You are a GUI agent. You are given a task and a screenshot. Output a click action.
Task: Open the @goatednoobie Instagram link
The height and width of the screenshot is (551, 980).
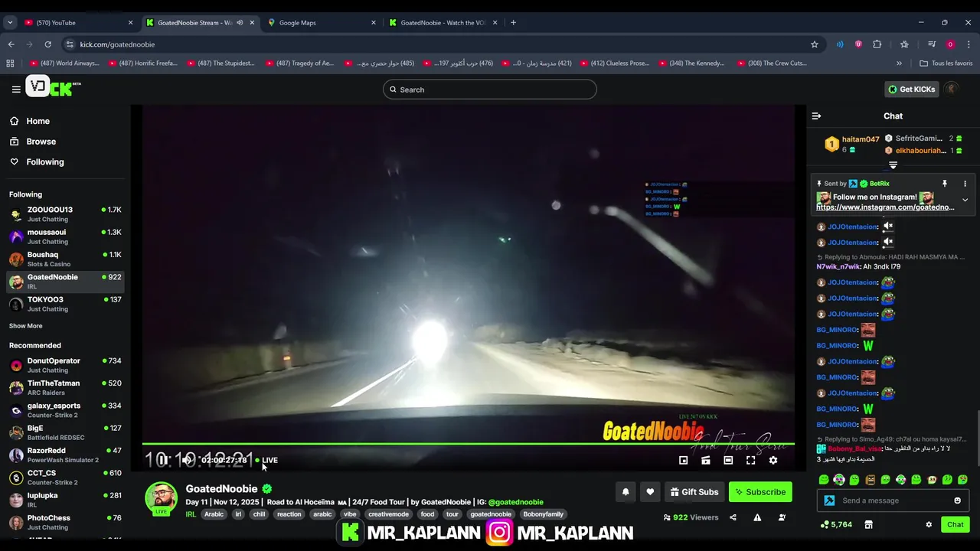click(x=515, y=502)
